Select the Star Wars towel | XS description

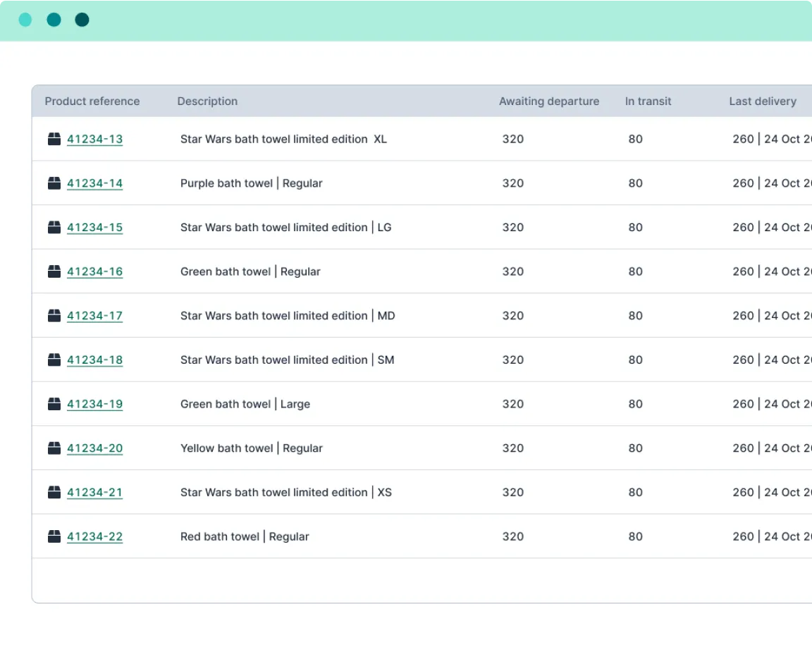pos(286,493)
